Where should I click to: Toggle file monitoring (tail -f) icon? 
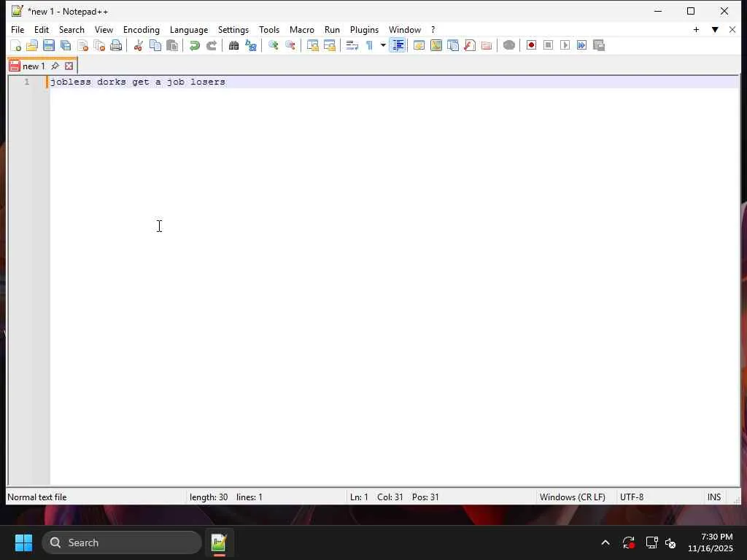click(x=508, y=45)
